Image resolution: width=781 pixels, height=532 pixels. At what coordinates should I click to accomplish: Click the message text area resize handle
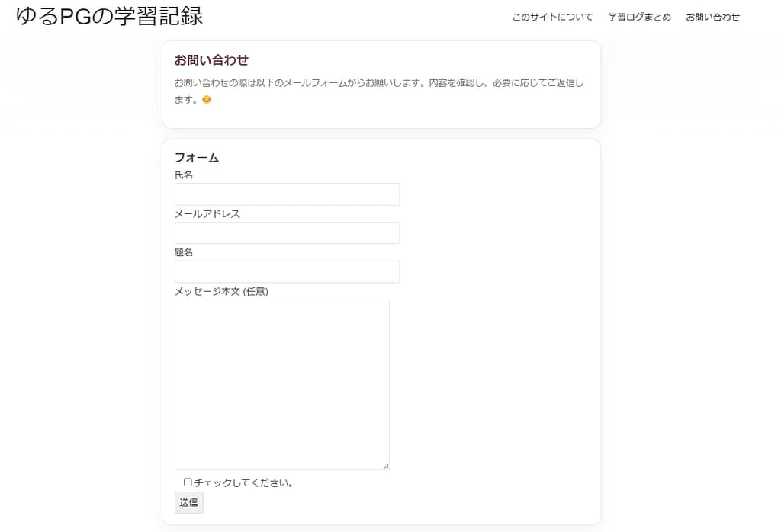tap(386, 466)
